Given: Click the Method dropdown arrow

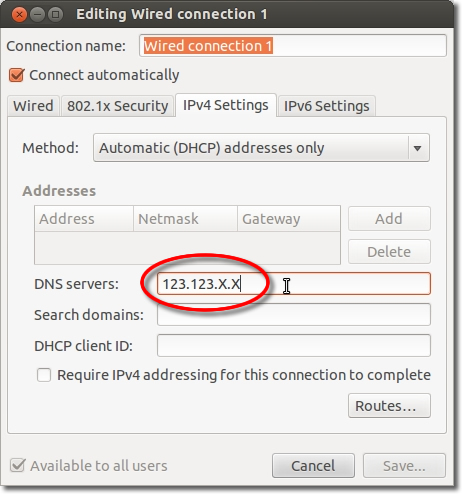Looking at the screenshot, I should tap(417, 148).
